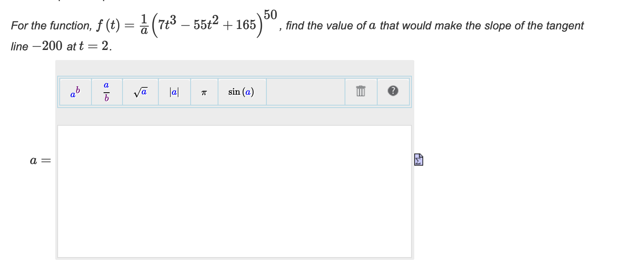The height and width of the screenshot is (274, 644).
Task: Click the sigma equation preview icon beside the answer box
Action: pyautogui.click(x=418, y=160)
